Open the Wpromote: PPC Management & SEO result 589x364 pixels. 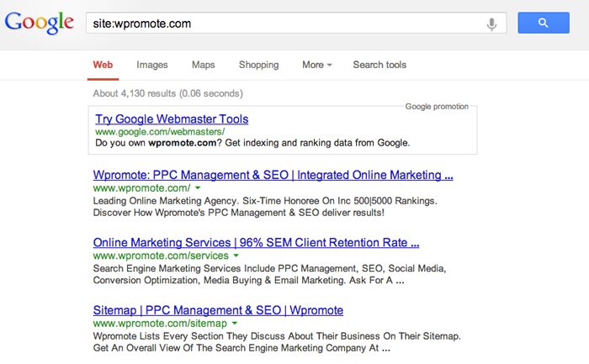pyautogui.click(x=273, y=176)
